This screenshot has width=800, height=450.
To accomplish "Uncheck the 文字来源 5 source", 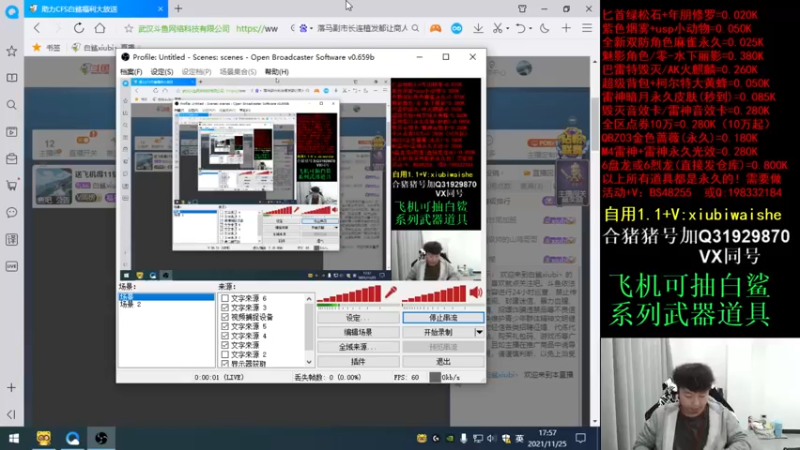I will click(x=225, y=326).
